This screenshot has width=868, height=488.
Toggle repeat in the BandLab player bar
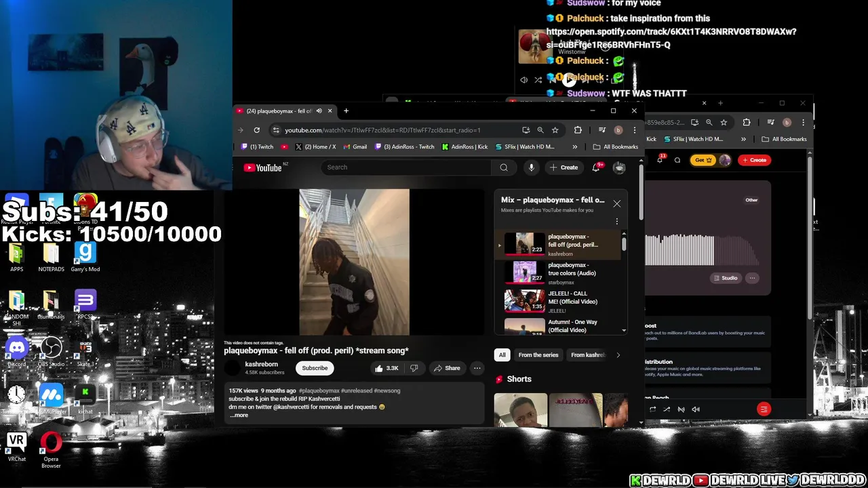(652, 409)
